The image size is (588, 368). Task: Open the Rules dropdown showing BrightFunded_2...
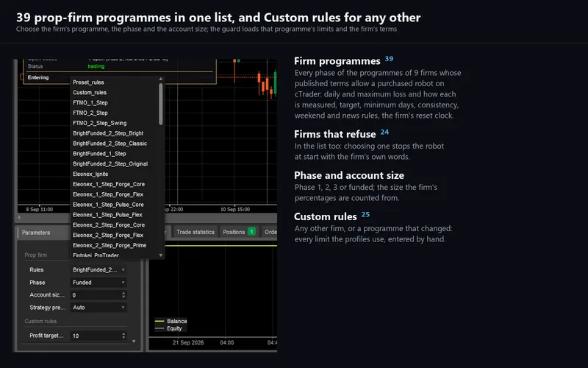(98, 269)
